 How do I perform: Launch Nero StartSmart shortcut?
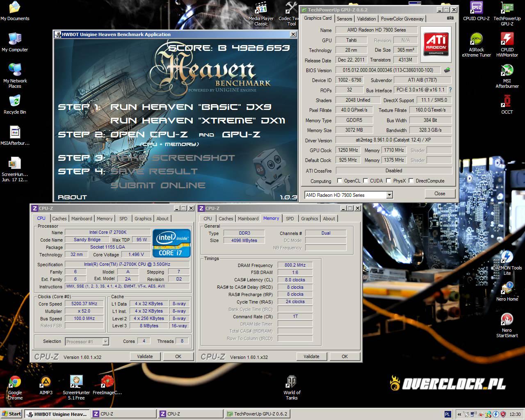[507, 325]
